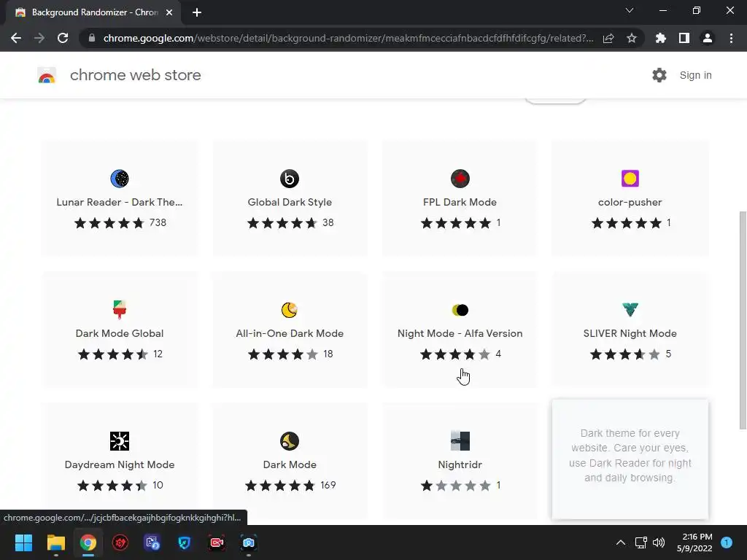
Task: View site lock information
Action: point(92,38)
